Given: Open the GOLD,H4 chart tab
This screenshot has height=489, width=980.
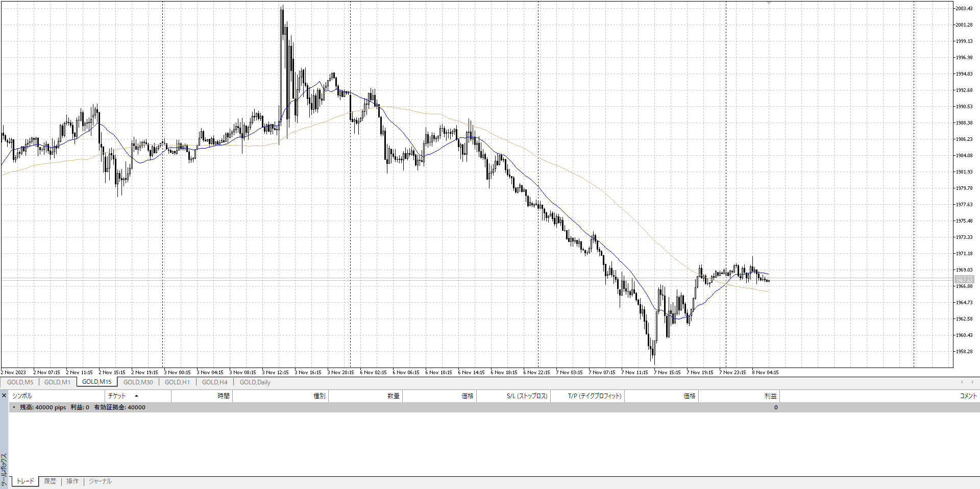Looking at the screenshot, I should point(214,382).
